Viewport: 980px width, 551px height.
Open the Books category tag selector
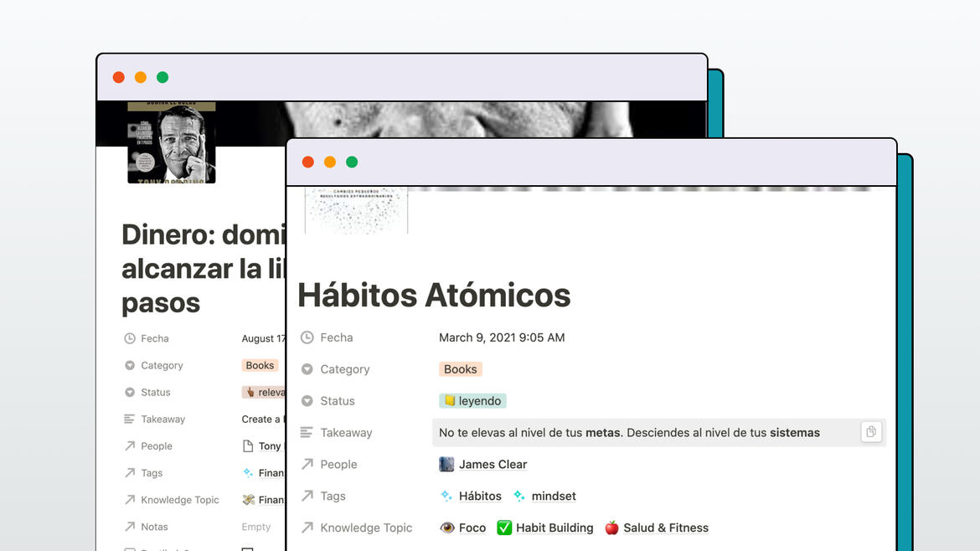[x=460, y=368]
